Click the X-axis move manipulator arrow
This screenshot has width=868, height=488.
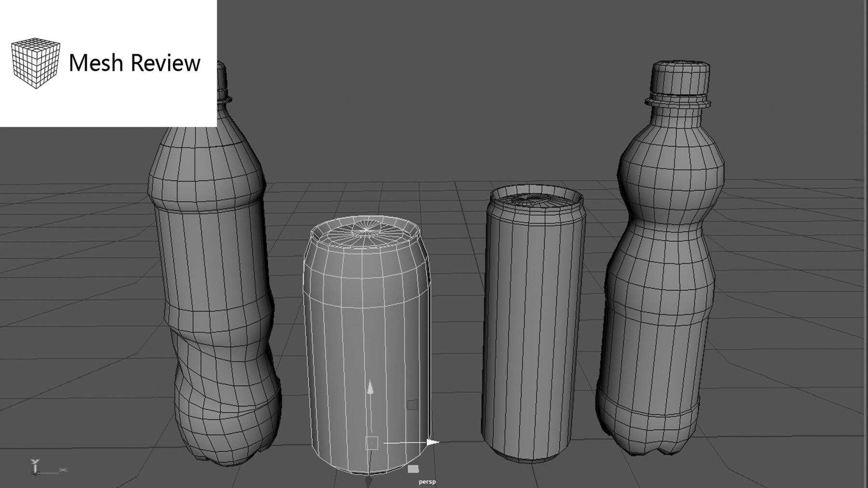433,442
